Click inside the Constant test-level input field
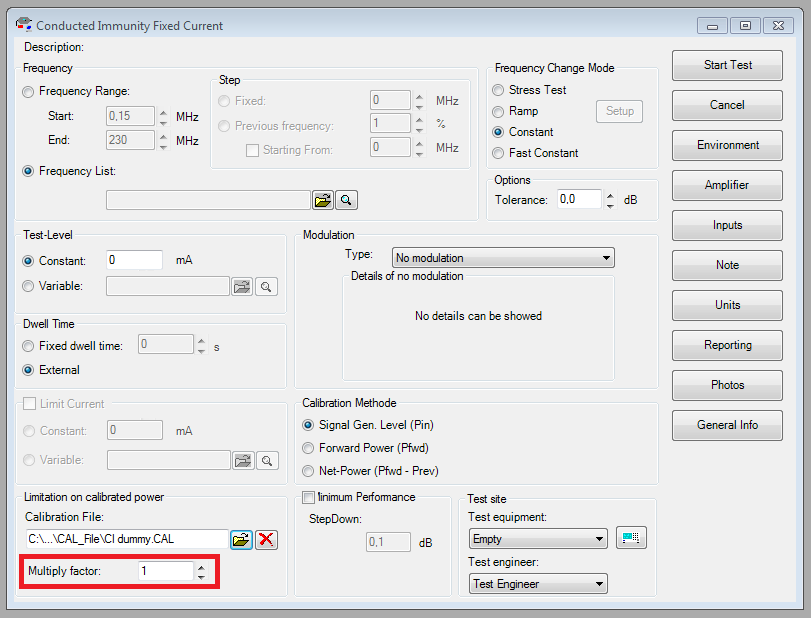 (x=133, y=260)
